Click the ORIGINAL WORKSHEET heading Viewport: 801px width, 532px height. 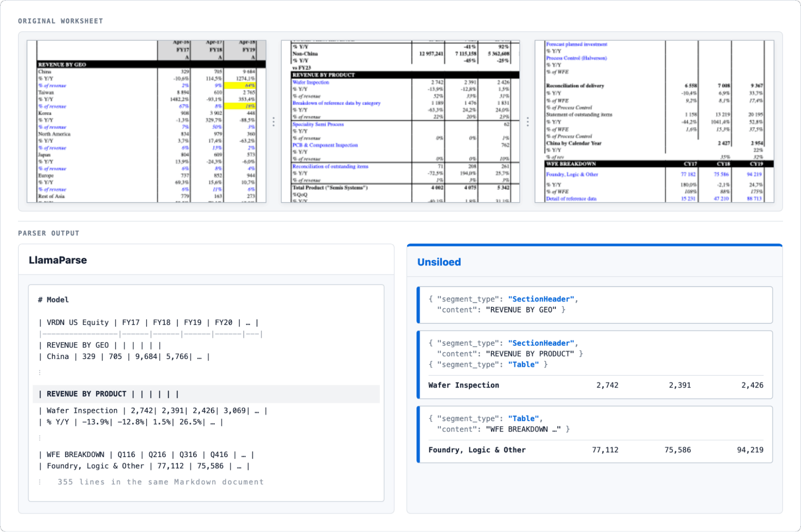61,21
